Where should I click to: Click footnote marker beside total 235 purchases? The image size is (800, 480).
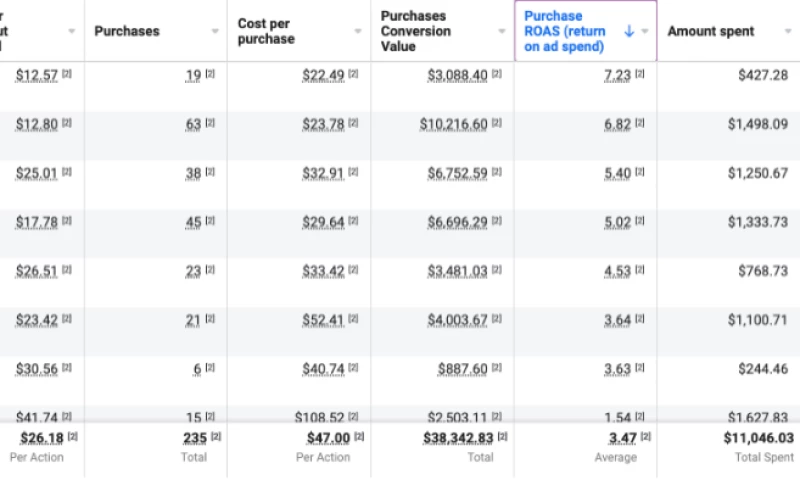[x=215, y=437]
